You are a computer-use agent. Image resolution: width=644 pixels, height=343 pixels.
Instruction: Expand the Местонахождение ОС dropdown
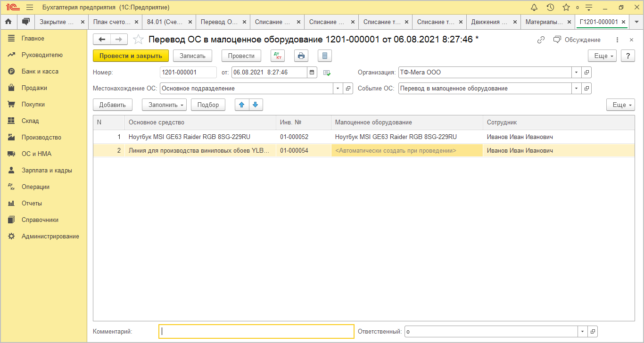click(338, 88)
